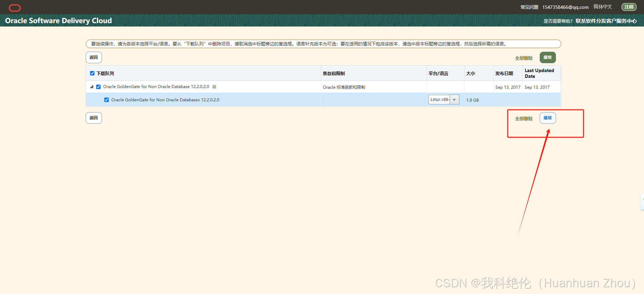Select Oracle GoldenGate for Non Oracle Database 12.2.0.2.0 release text
644x294 pixels.
pyautogui.click(x=156, y=87)
